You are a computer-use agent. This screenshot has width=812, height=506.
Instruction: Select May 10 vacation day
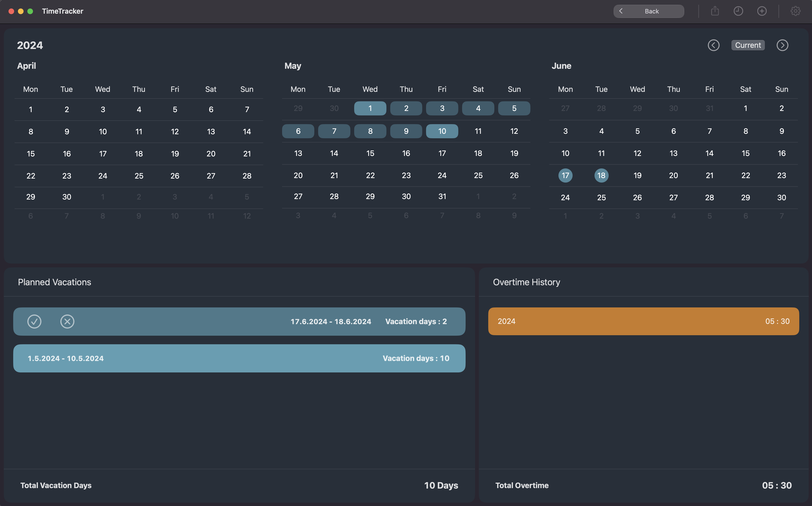[442, 131]
